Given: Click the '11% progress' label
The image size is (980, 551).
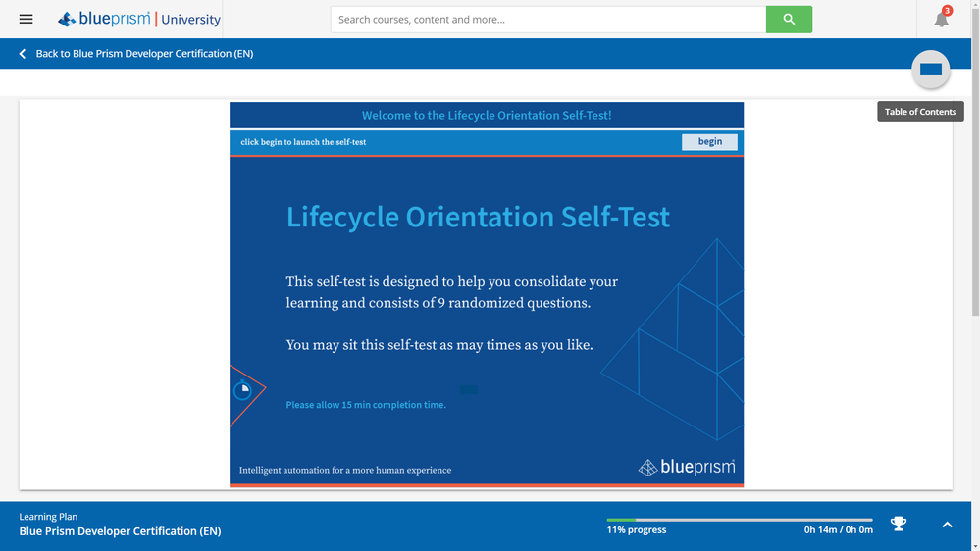Looking at the screenshot, I should [637, 529].
